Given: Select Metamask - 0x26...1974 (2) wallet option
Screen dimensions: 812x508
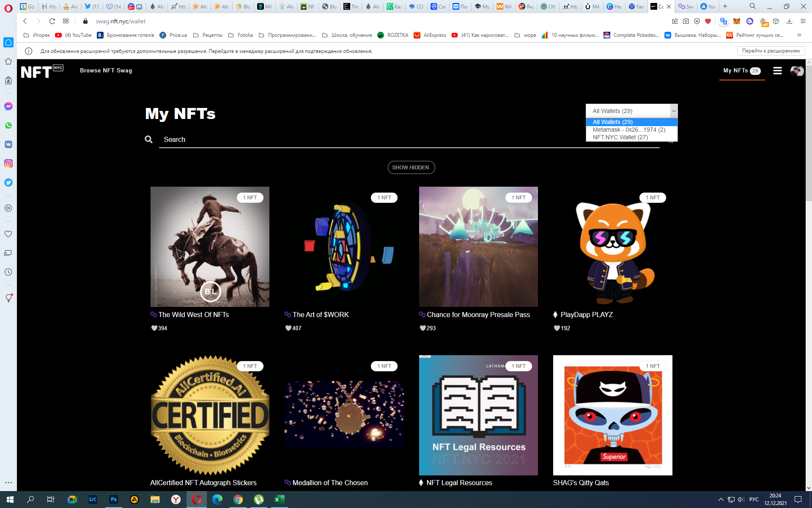Looking at the screenshot, I should (631, 130).
